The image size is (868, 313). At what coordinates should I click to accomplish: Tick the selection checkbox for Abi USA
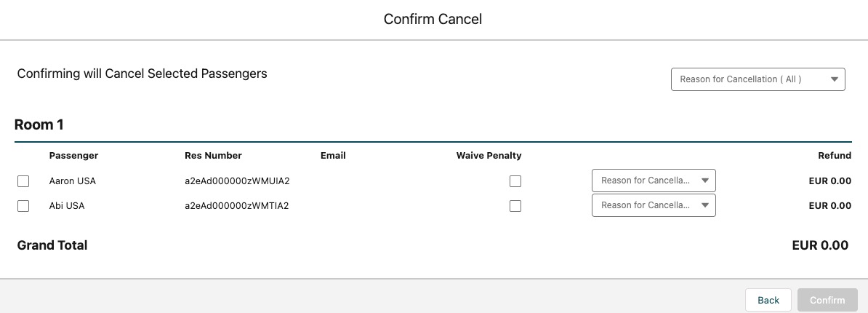23,206
